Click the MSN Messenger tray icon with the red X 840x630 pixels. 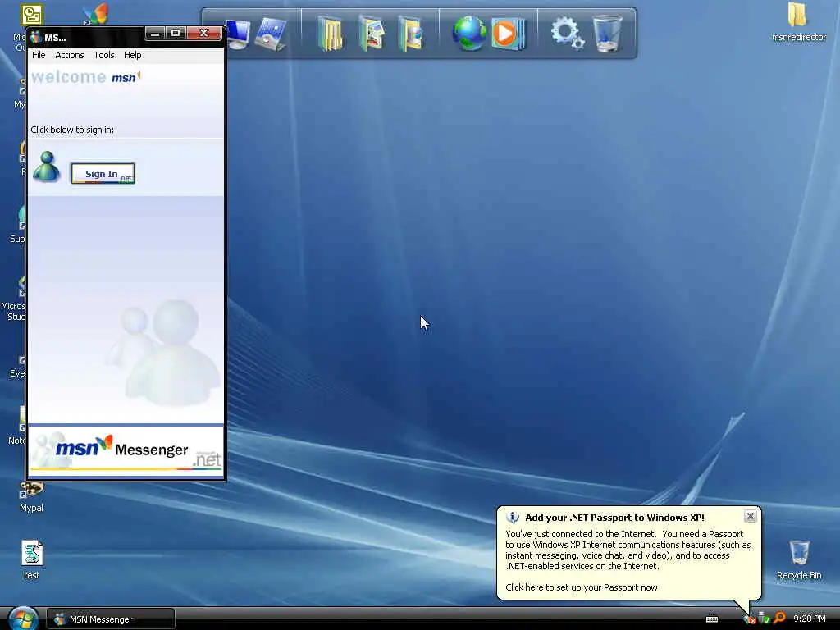coord(749,619)
